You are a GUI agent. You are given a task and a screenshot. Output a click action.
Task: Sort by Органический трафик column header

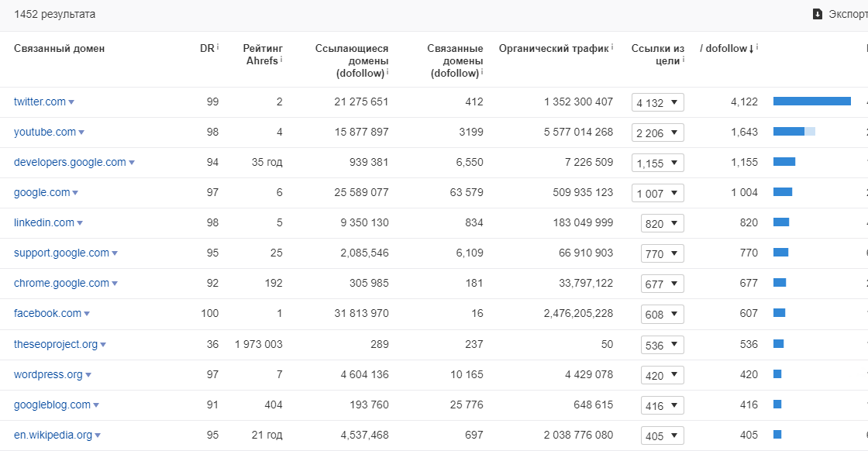553,48
